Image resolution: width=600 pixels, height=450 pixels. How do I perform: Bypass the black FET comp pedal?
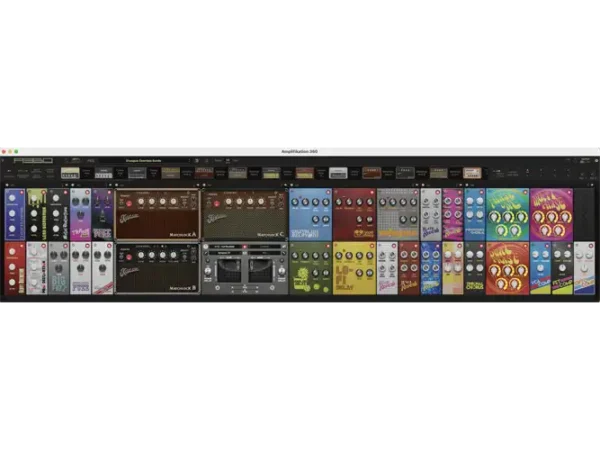pyautogui.click(x=569, y=246)
